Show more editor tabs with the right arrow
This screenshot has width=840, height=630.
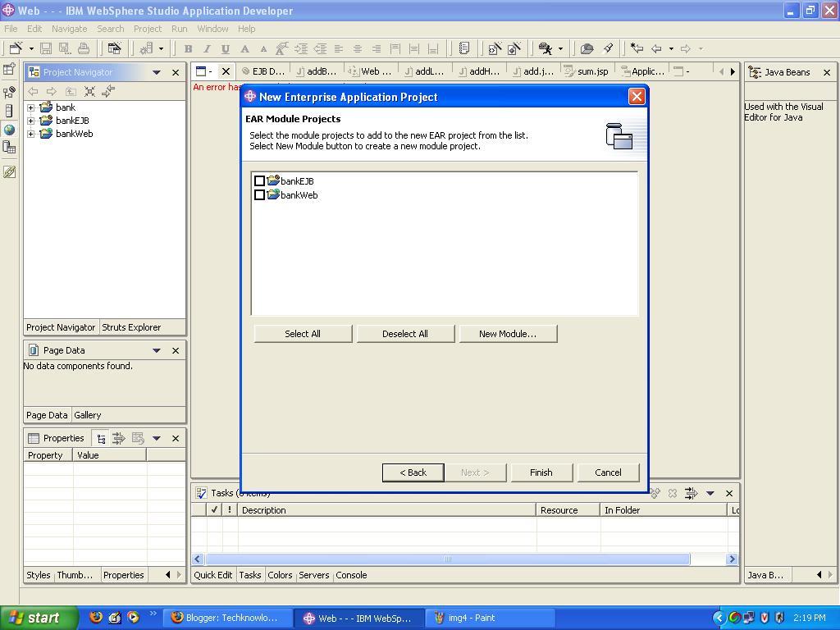click(x=733, y=71)
